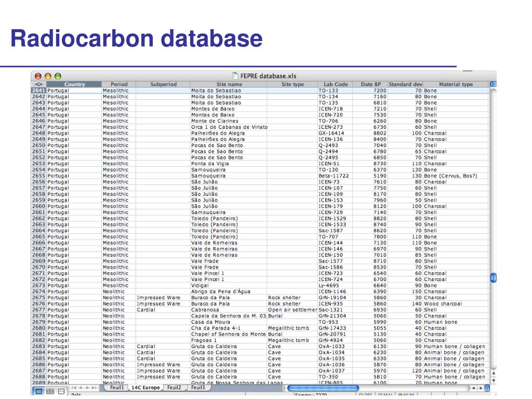Open the Feuil1 sheet tab
Screen dimensions: 532x399
(117, 388)
